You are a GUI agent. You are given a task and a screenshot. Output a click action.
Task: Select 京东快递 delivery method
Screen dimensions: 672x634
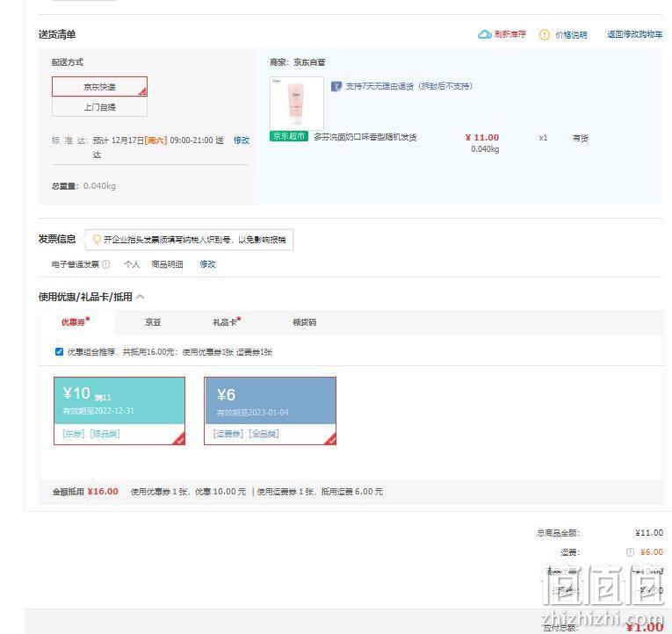(99, 87)
